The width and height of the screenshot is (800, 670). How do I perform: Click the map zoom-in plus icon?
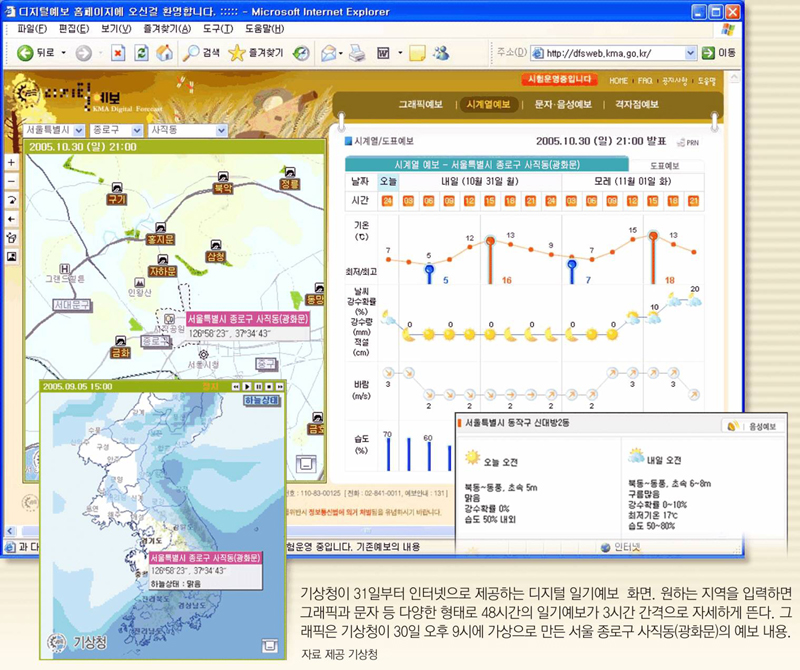click(x=11, y=162)
